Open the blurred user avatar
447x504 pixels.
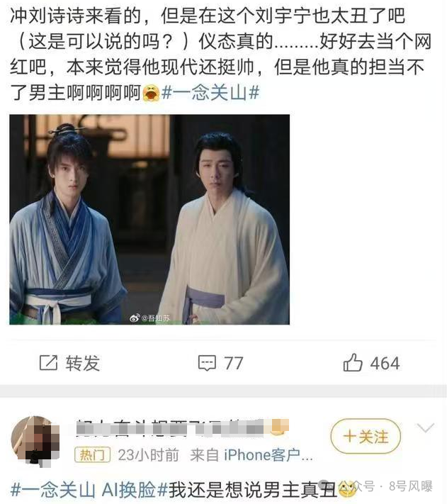coord(35,442)
